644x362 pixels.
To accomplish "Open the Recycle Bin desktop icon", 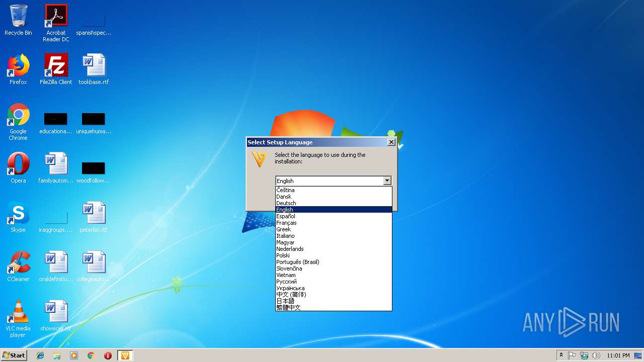I will pos(18,20).
